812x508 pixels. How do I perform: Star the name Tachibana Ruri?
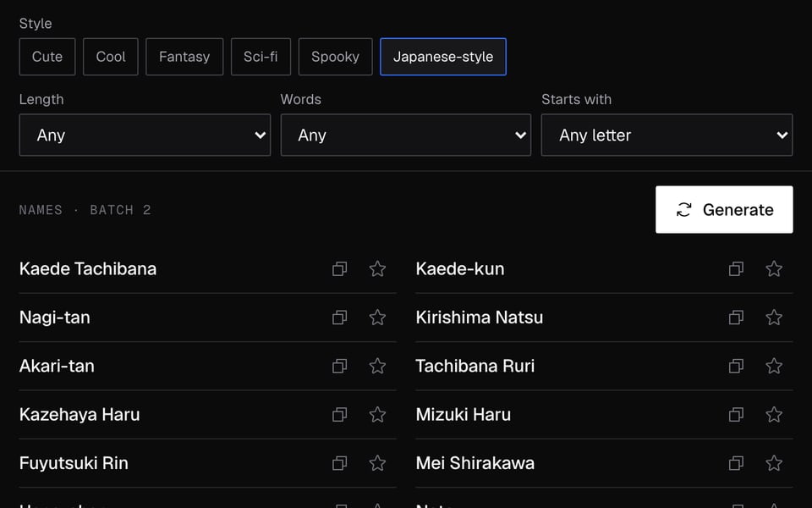click(774, 366)
